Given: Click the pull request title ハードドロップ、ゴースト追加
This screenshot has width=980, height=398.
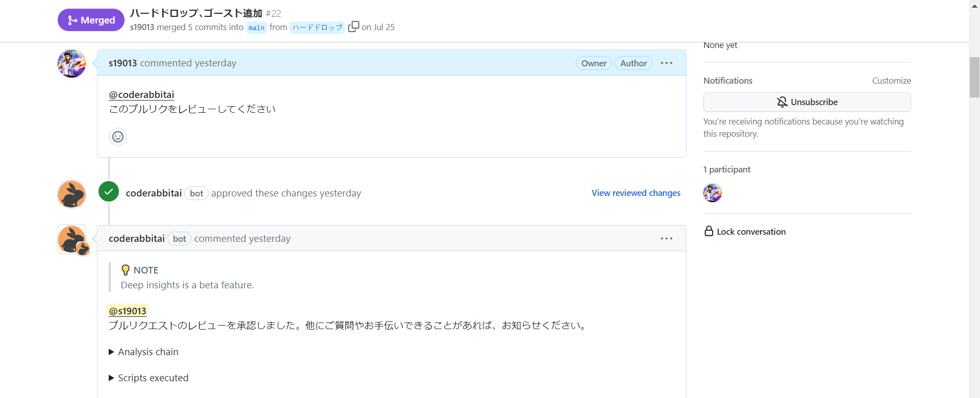Looking at the screenshot, I should (x=196, y=13).
